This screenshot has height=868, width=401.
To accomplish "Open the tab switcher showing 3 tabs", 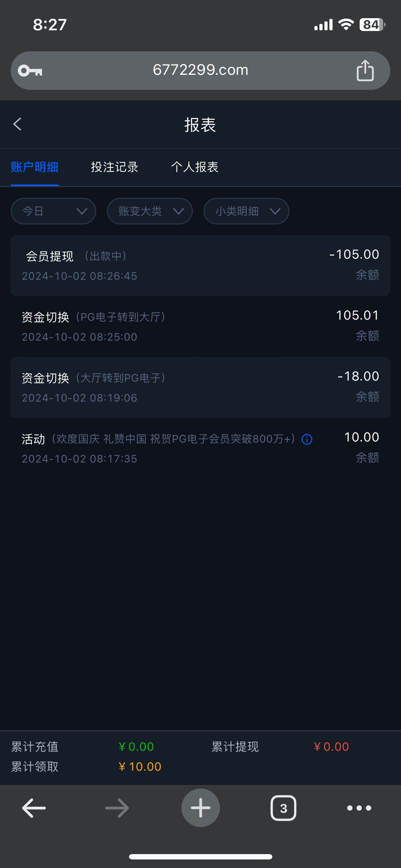I will point(283,808).
